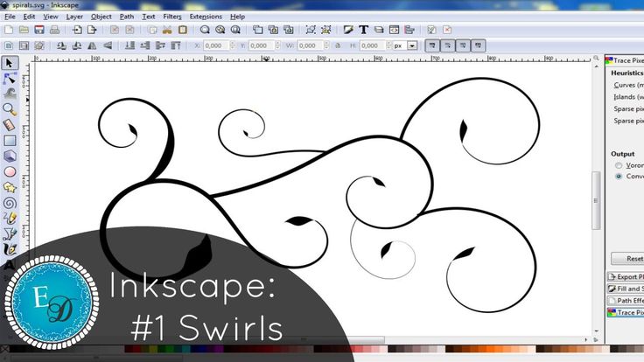Save the document with floppy icon
This screenshot has width=644, height=362.
point(39,30)
